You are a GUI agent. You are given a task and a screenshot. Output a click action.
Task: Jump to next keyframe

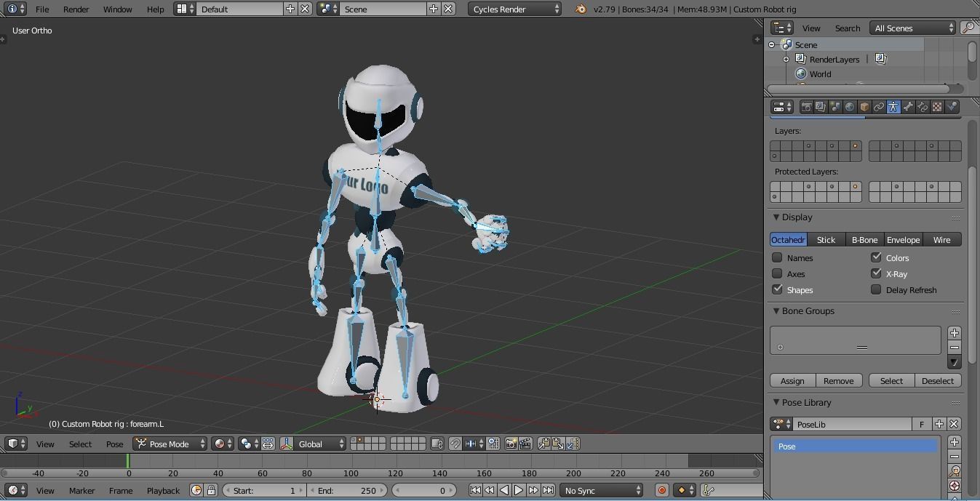point(533,491)
